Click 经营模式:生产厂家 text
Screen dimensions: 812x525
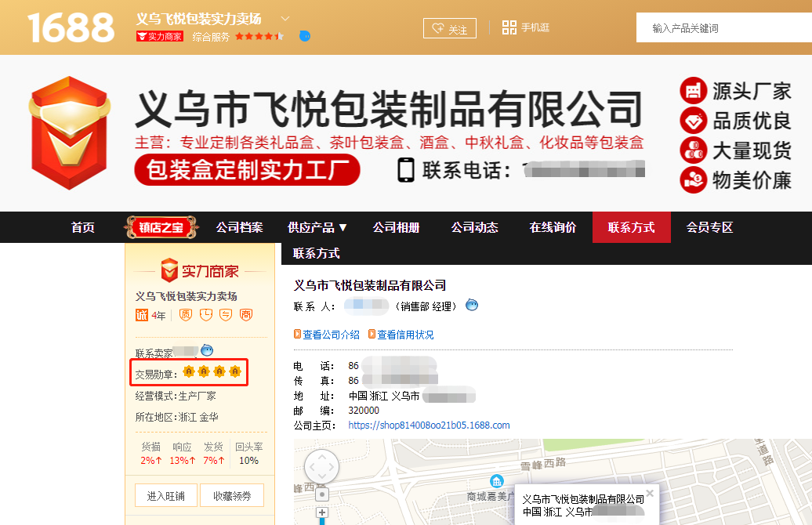click(x=176, y=396)
